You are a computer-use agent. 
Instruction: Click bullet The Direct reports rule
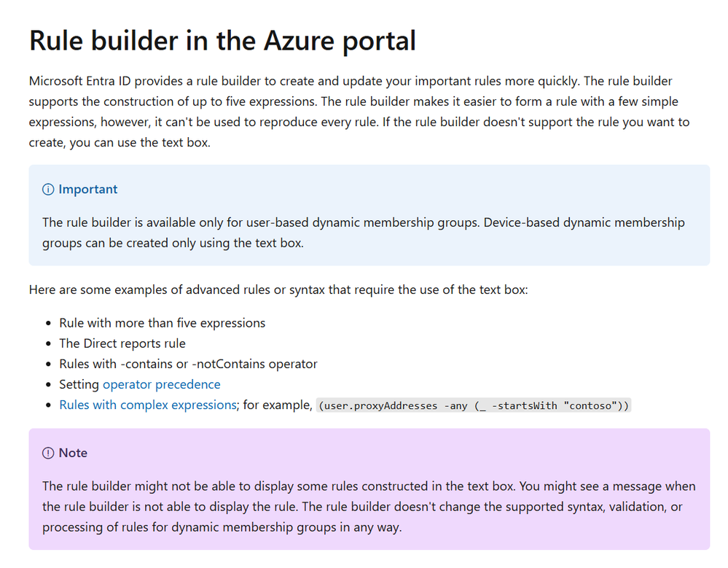click(122, 343)
